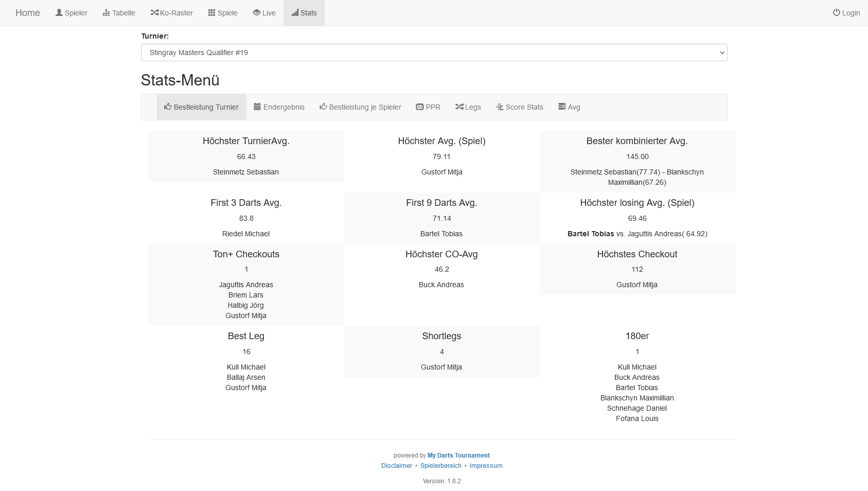868x491 pixels.
Task: Click the Score Stats icon
Action: click(x=499, y=107)
